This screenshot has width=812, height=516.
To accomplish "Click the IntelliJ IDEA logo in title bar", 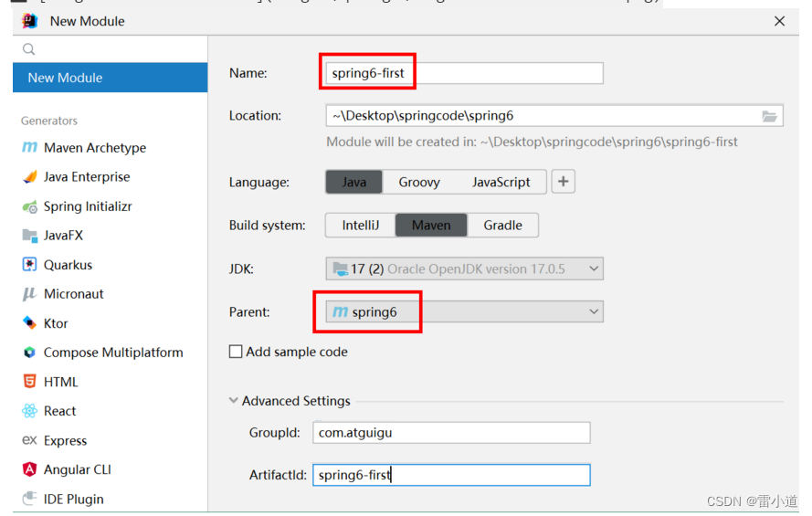I will tap(30, 21).
